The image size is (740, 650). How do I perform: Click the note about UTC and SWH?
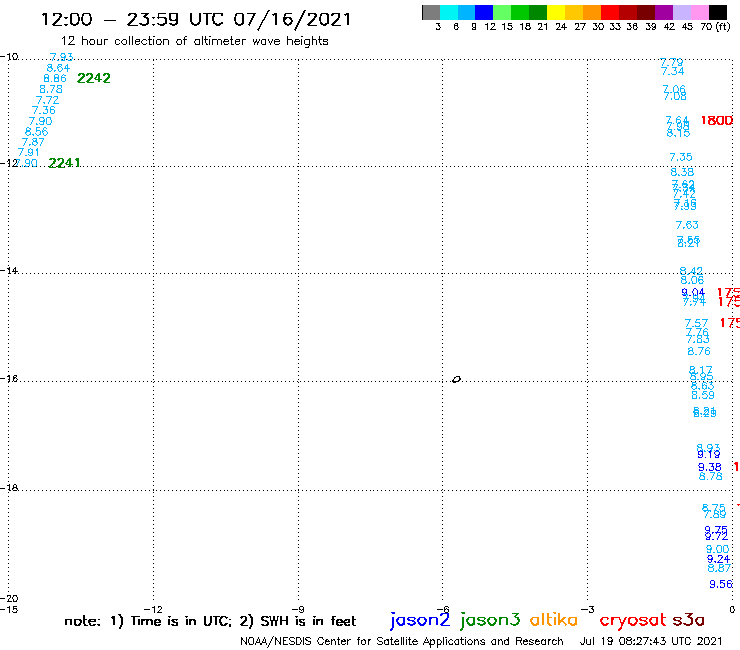coord(210,621)
